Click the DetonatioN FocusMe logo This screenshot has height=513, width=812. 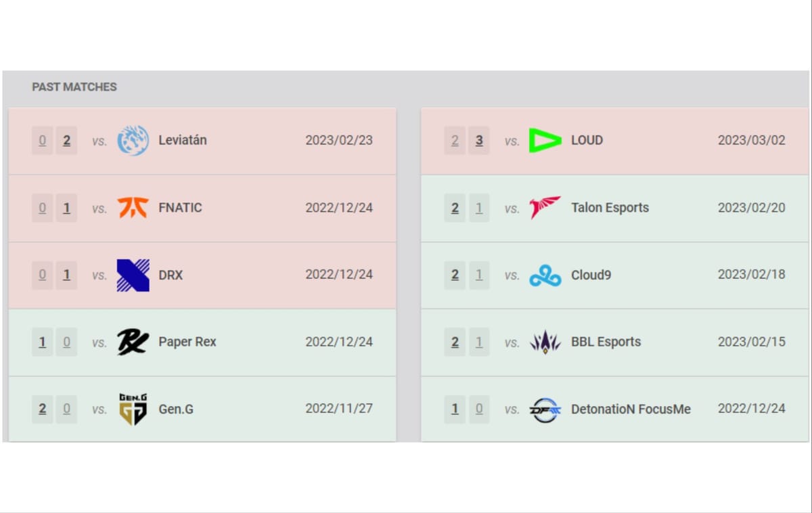tap(545, 409)
